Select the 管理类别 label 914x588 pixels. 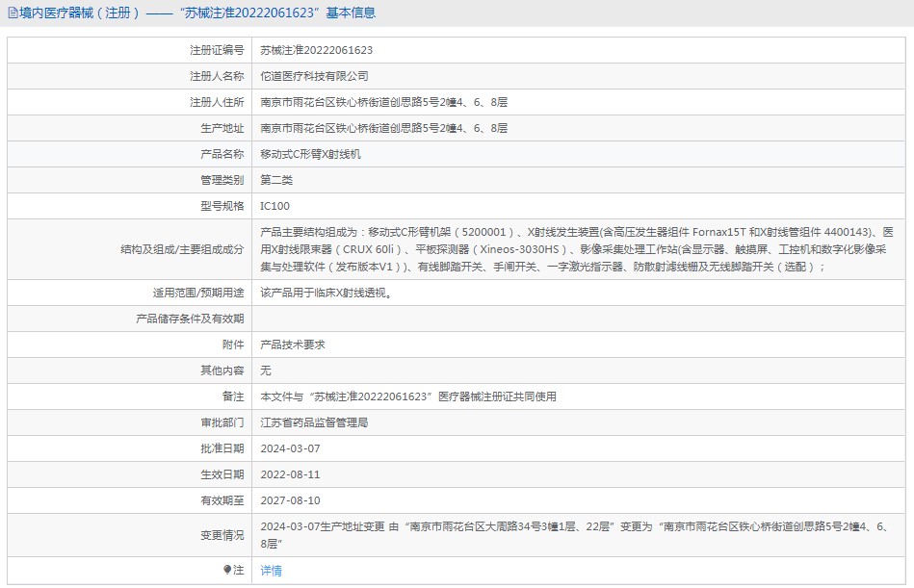(x=222, y=180)
